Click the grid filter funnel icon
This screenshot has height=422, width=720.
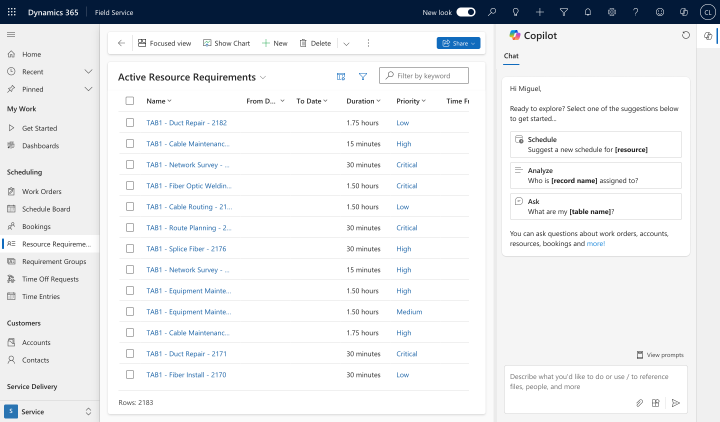click(x=363, y=76)
